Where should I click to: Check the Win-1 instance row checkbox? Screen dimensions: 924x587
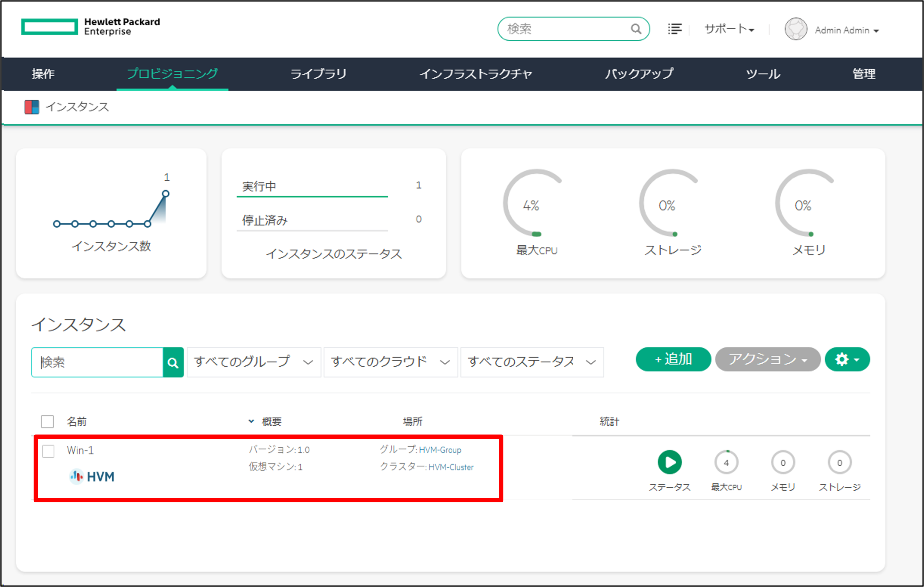(48, 452)
